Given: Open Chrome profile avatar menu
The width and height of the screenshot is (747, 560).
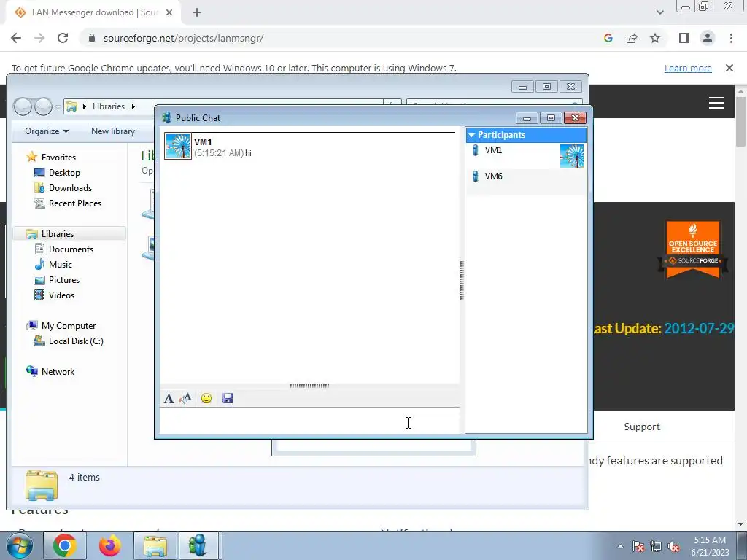Looking at the screenshot, I should [x=708, y=38].
